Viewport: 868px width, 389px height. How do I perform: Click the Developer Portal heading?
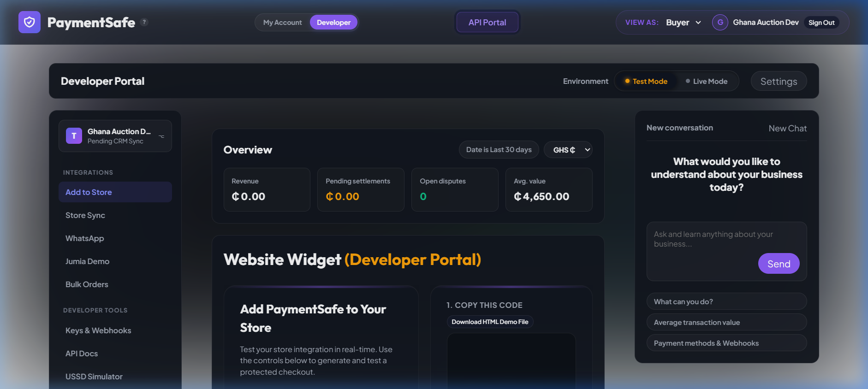(102, 81)
